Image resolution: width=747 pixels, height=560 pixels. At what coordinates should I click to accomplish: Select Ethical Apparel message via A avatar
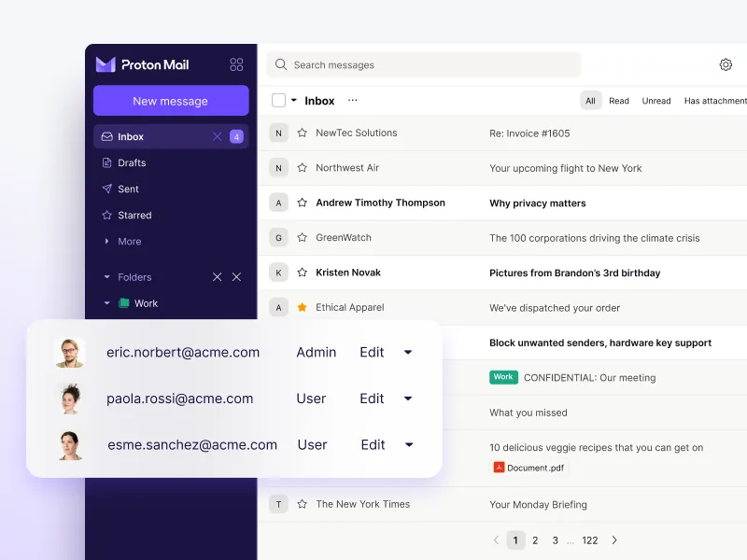(x=278, y=308)
